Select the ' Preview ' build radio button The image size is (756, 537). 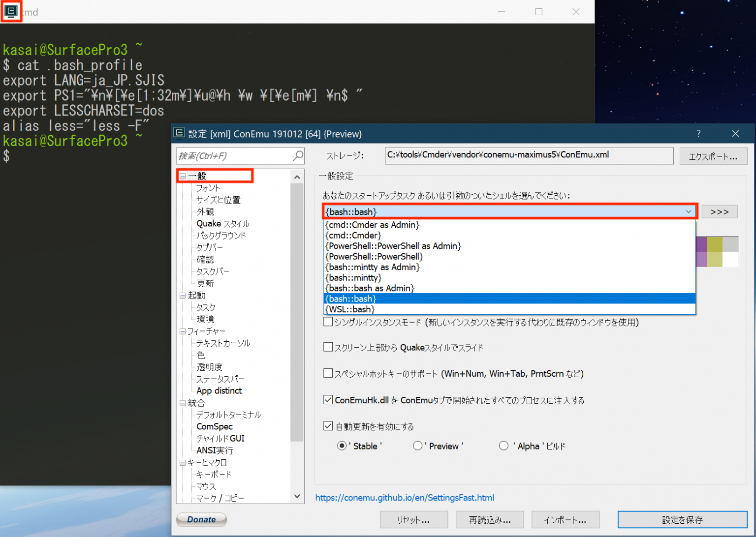[417, 446]
